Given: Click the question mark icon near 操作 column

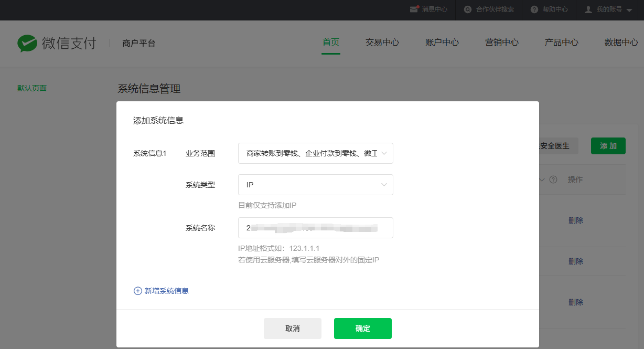Looking at the screenshot, I should tap(553, 179).
